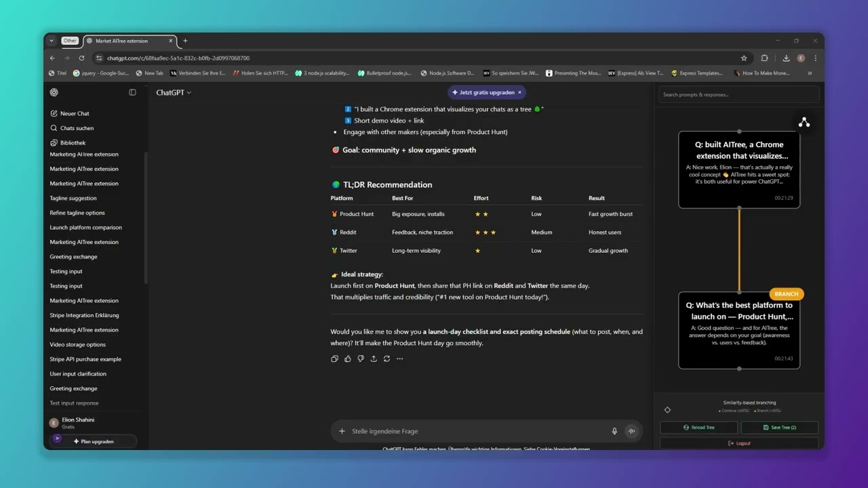
Task: Click the purple icon beside Plan upgraden
Action: click(x=57, y=439)
